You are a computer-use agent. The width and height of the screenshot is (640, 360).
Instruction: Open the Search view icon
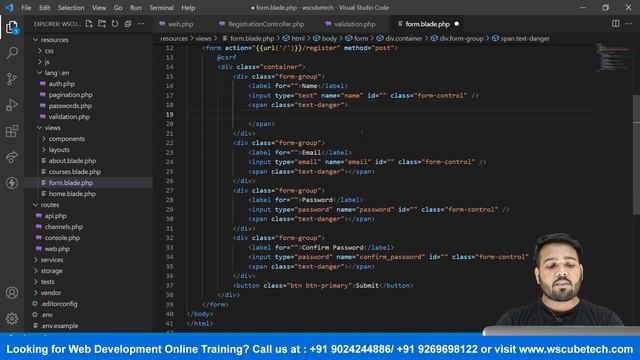12,53
